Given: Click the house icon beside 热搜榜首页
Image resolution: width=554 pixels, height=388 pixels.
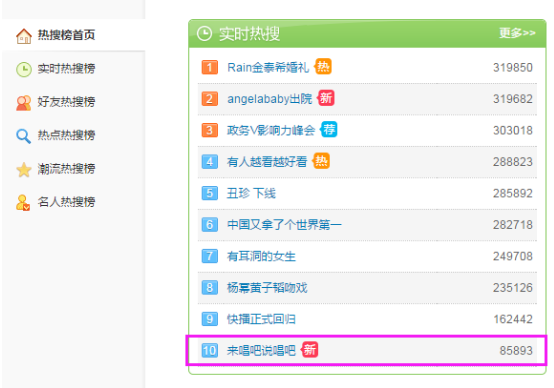Looking at the screenshot, I should (24, 36).
